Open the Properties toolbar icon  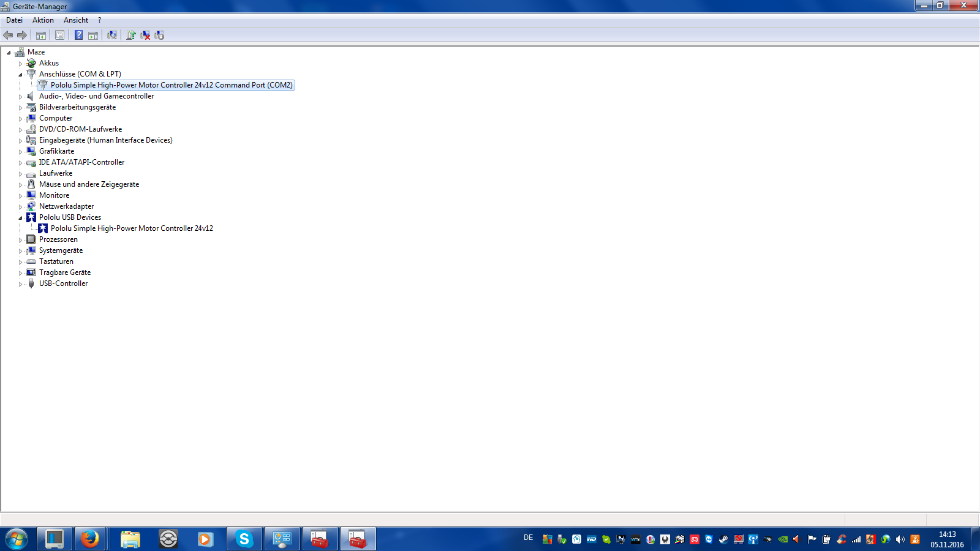pos(59,36)
